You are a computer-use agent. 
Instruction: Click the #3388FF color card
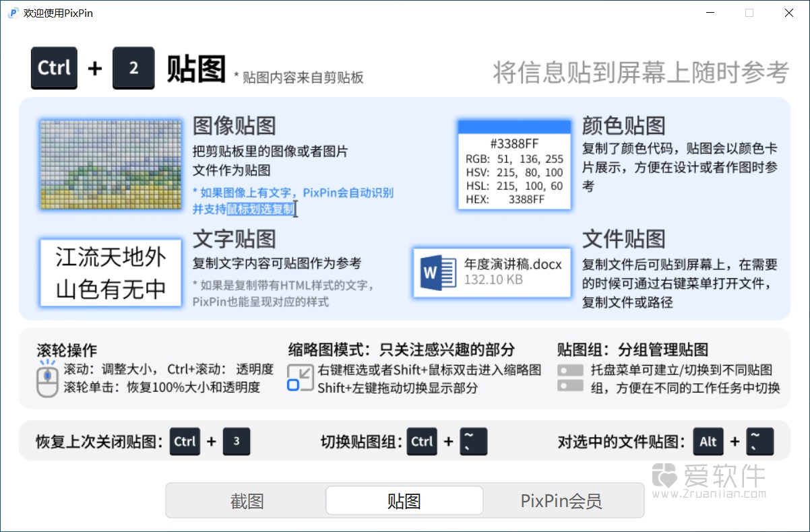(514, 164)
